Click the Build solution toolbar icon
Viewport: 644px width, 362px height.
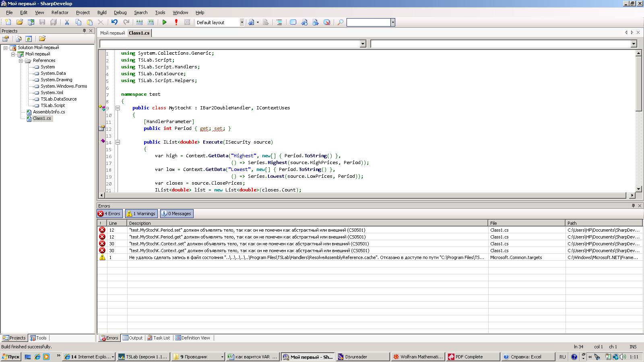point(139,23)
